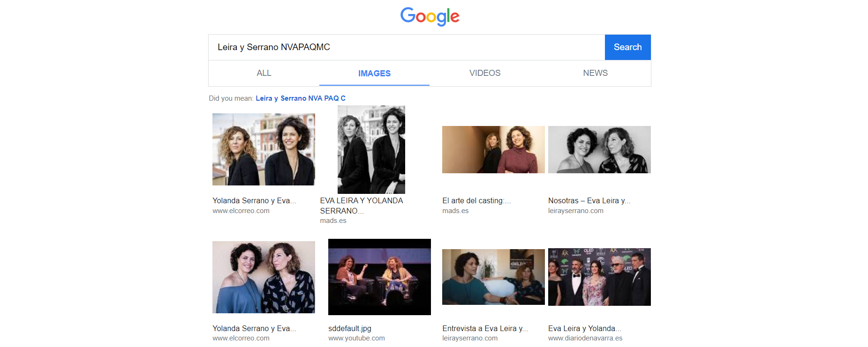The image size is (868, 347).
Task: Click the 'El arte del casting' title link
Action: click(x=476, y=201)
